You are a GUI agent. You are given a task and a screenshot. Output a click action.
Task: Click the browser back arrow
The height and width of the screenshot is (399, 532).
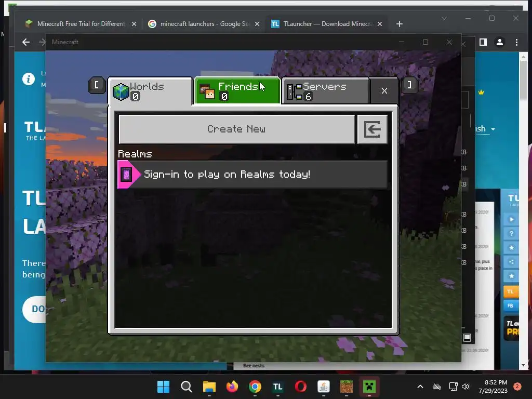26,42
